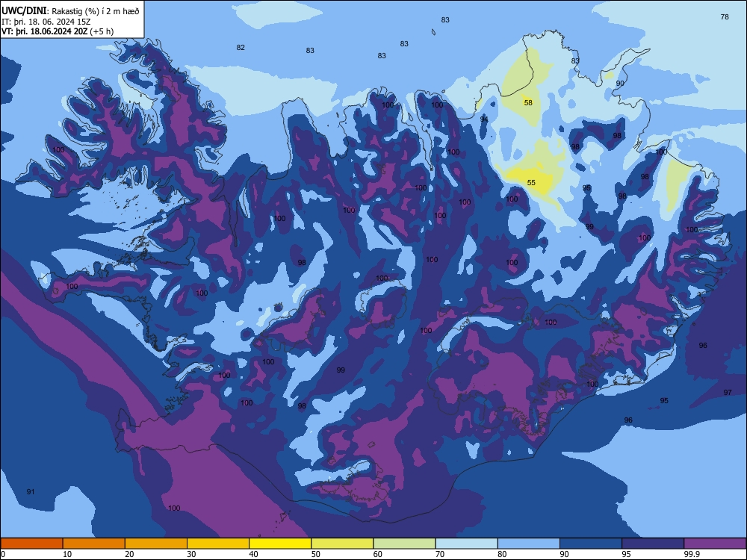Pick the 60–70 pale green legend swatch
Viewport: 747px width, 560px height.
click(404, 544)
